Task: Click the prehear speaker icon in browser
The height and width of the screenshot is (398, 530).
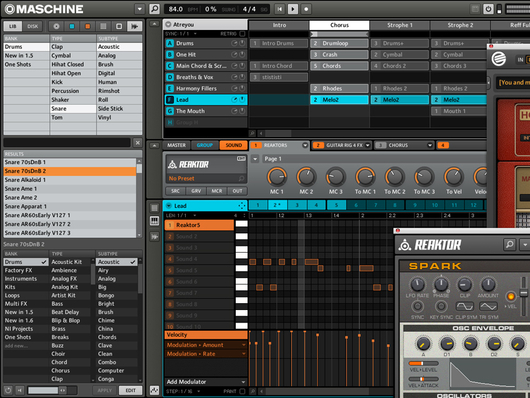Action: (x=20, y=391)
